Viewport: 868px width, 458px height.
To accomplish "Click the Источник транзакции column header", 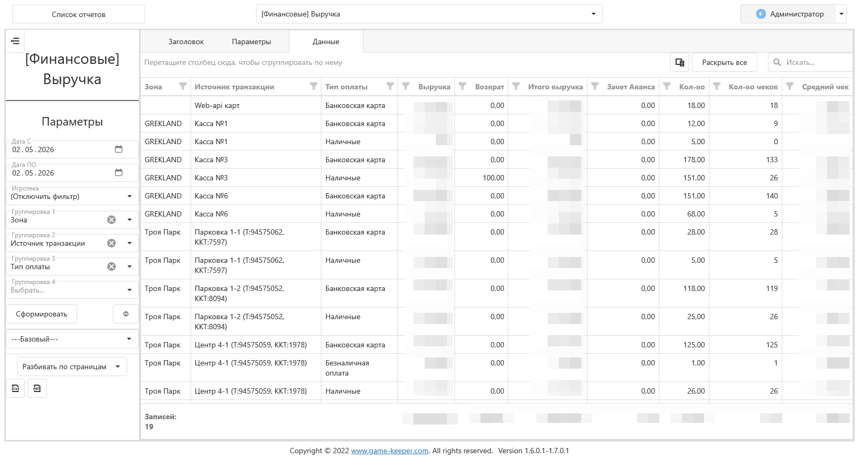I will [234, 87].
